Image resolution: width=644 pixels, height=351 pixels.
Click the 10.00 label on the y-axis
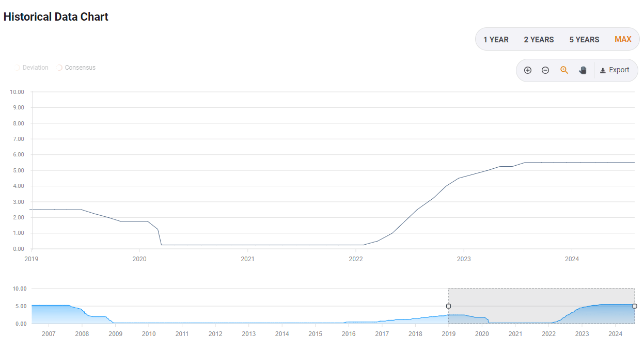click(17, 92)
